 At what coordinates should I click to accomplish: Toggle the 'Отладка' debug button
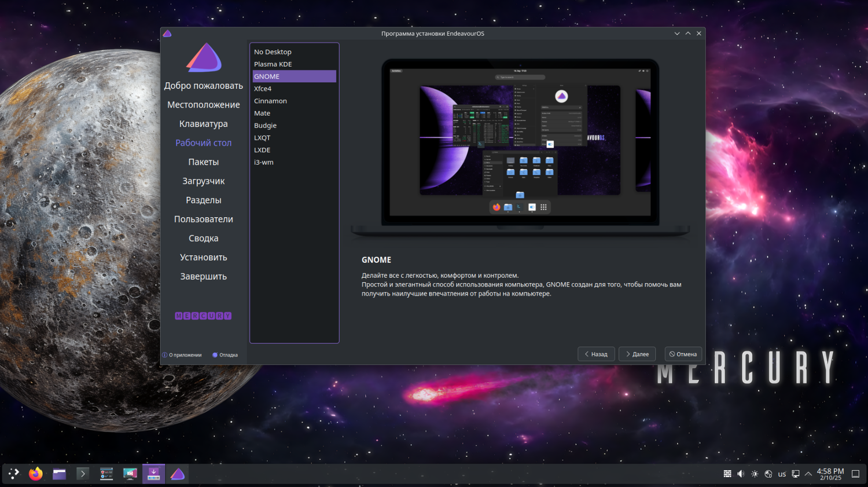pos(225,355)
